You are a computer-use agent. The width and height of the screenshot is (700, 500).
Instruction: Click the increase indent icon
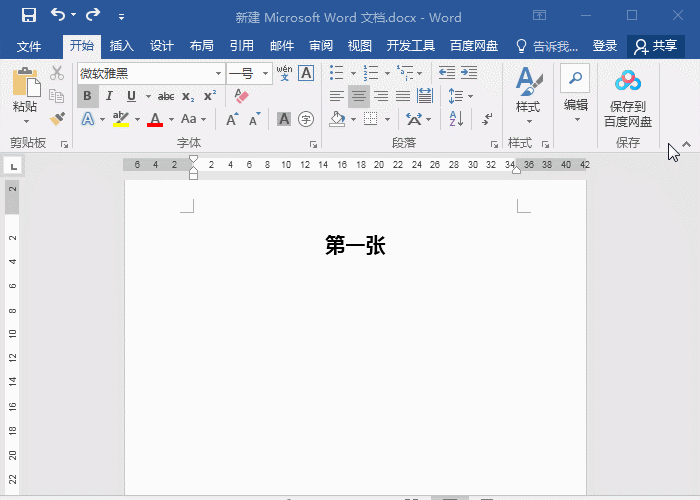pos(468,73)
